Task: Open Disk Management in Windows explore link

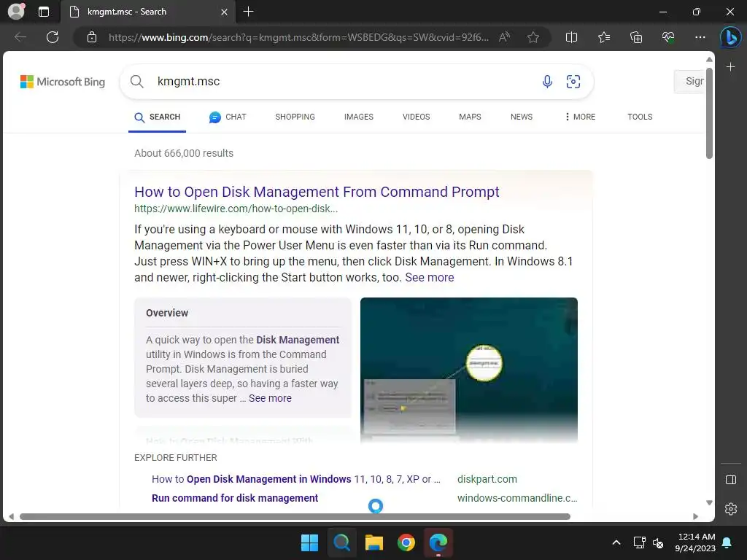Action: click(x=296, y=479)
